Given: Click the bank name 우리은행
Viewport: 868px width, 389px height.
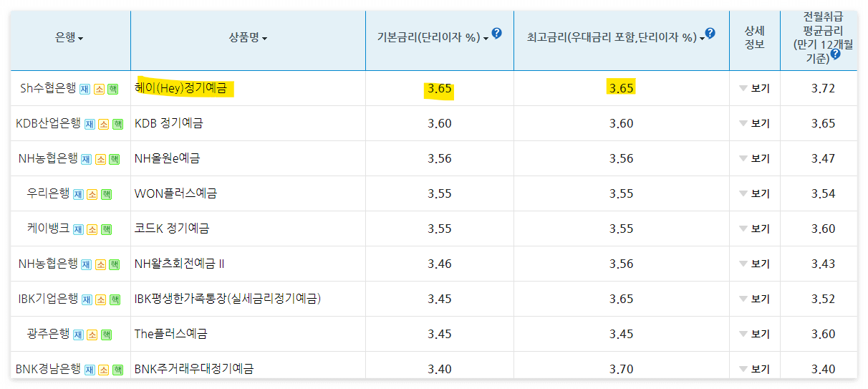Looking at the screenshot, I should (49, 194).
